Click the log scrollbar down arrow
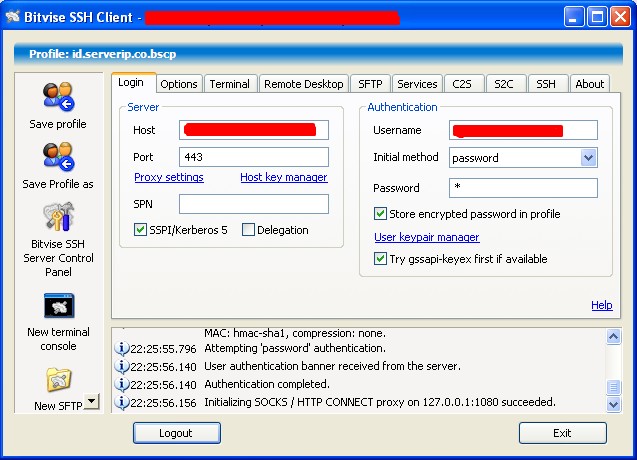 (613, 404)
